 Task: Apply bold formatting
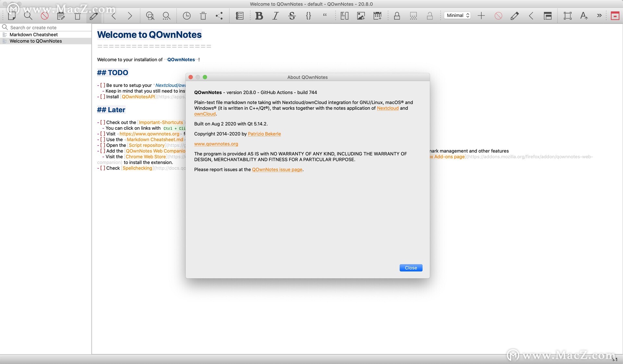pyautogui.click(x=259, y=16)
